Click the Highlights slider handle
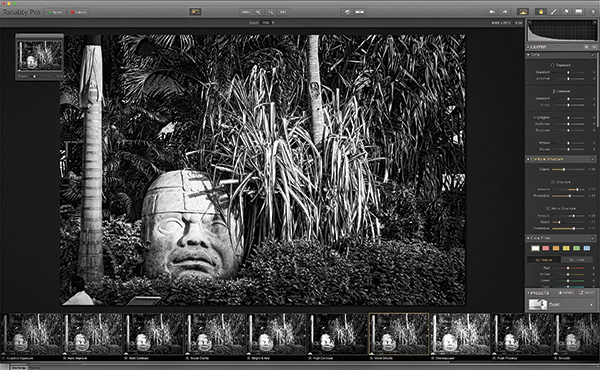The image size is (600, 370). (x=568, y=118)
